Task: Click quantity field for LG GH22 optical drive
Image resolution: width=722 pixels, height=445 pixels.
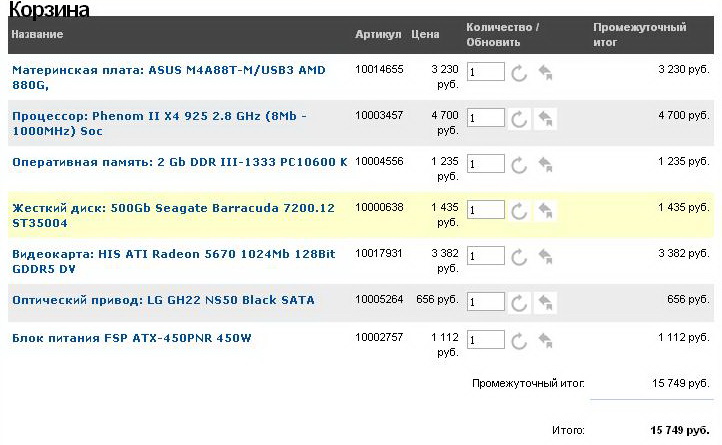Action: [485, 302]
